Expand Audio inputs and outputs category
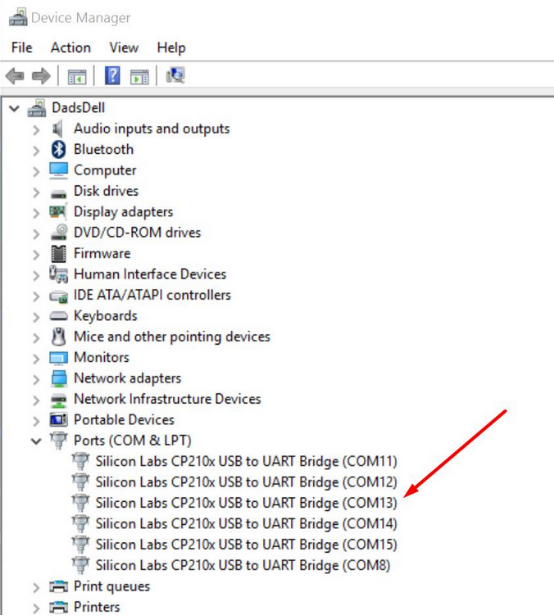 click(x=36, y=130)
